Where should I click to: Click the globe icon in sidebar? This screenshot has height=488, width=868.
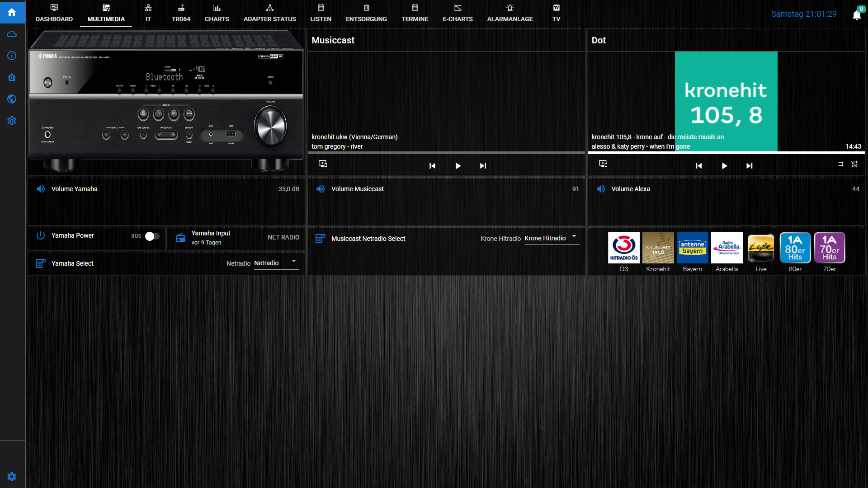[12, 99]
